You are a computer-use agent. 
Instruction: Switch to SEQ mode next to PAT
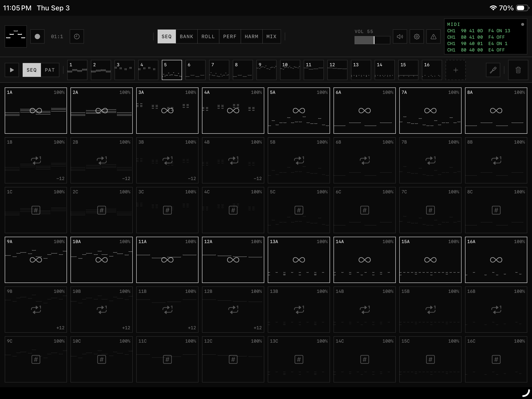click(32, 70)
